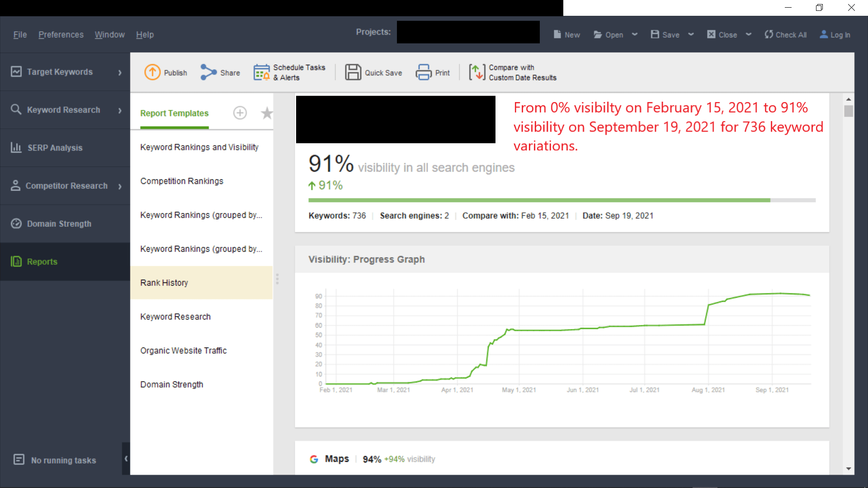
Task: Open Schedule Tasks & Alerts calendar icon
Action: pos(262,72)
